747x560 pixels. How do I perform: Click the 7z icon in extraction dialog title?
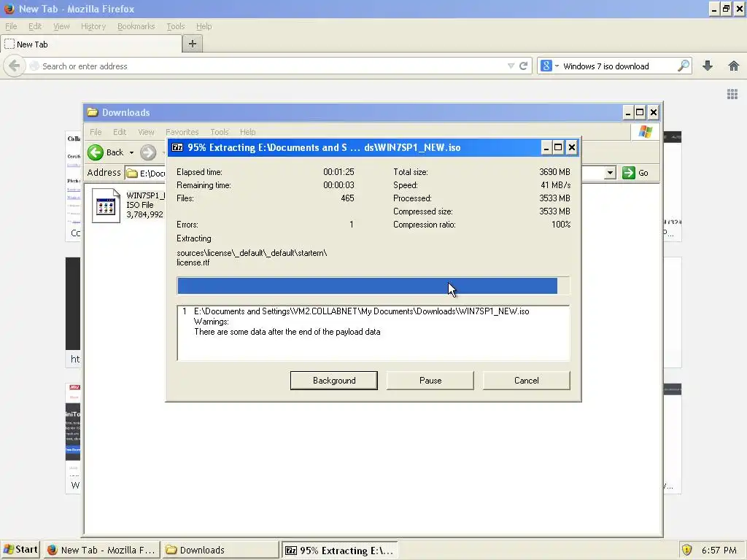[x=177, y=147]
